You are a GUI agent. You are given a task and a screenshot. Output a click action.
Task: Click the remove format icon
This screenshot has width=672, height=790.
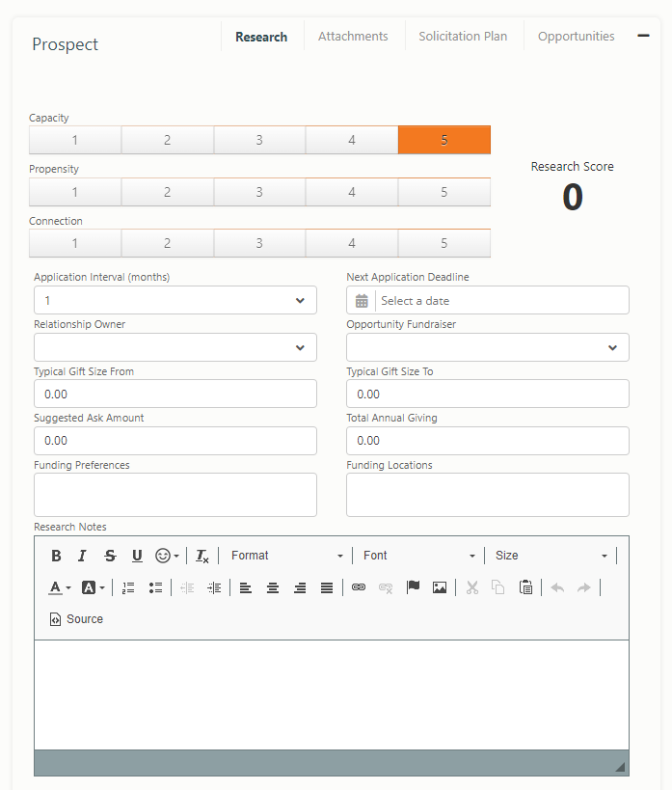[202, 556]
